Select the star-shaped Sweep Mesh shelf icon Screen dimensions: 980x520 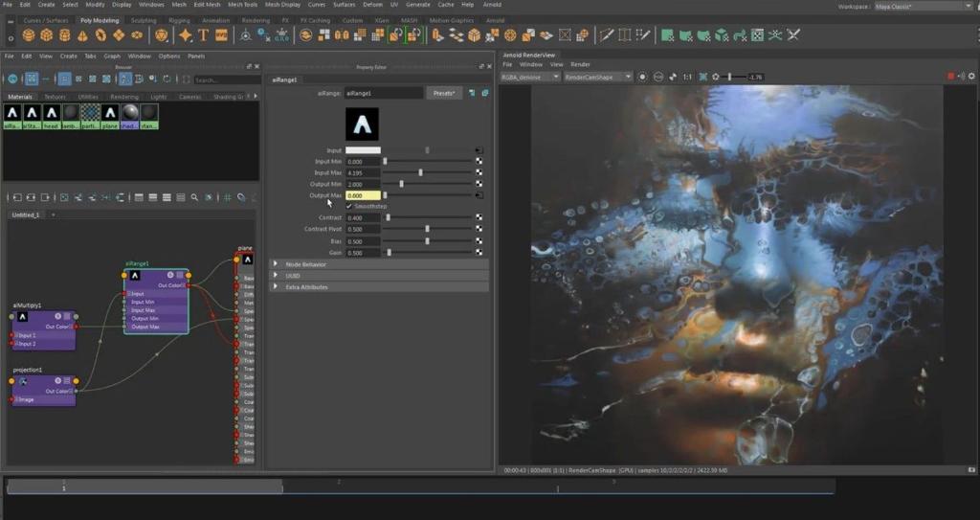[x=185, y=35]
